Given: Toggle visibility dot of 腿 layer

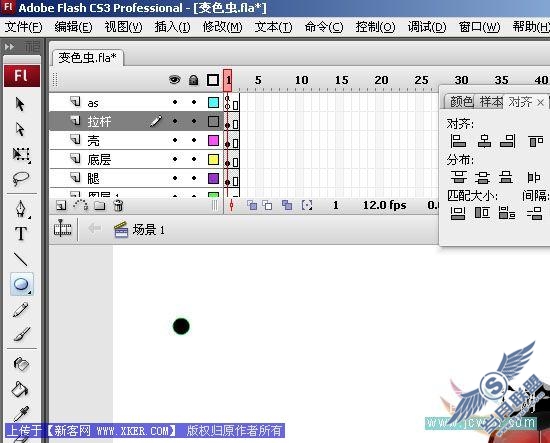Looking at the screenshot, I should (x=175, y=178).
